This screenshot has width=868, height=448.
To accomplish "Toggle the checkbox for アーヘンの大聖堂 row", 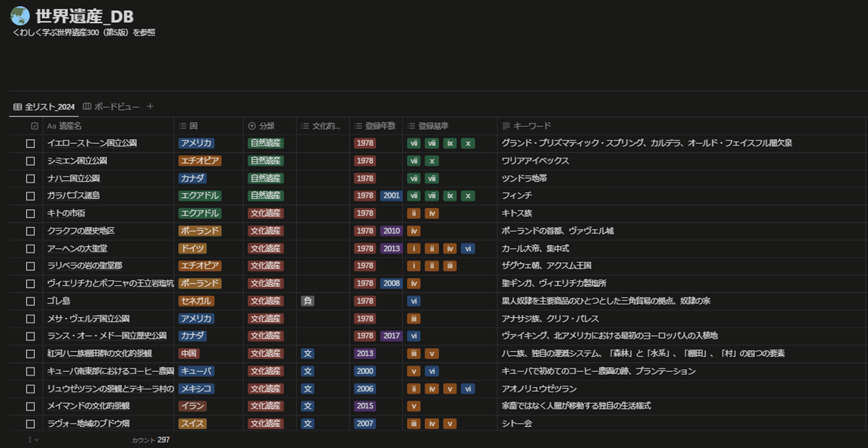I will pyautogui.click(x=30, y=248).
